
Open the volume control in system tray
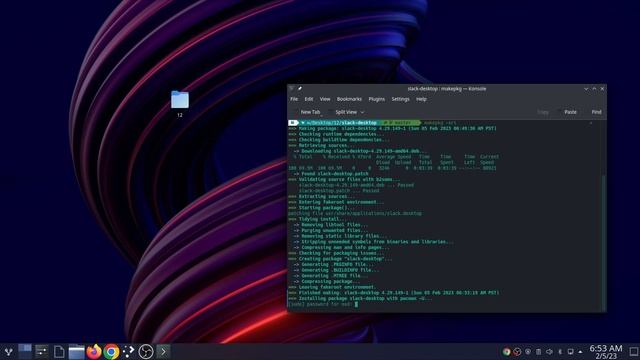[549, 352]
